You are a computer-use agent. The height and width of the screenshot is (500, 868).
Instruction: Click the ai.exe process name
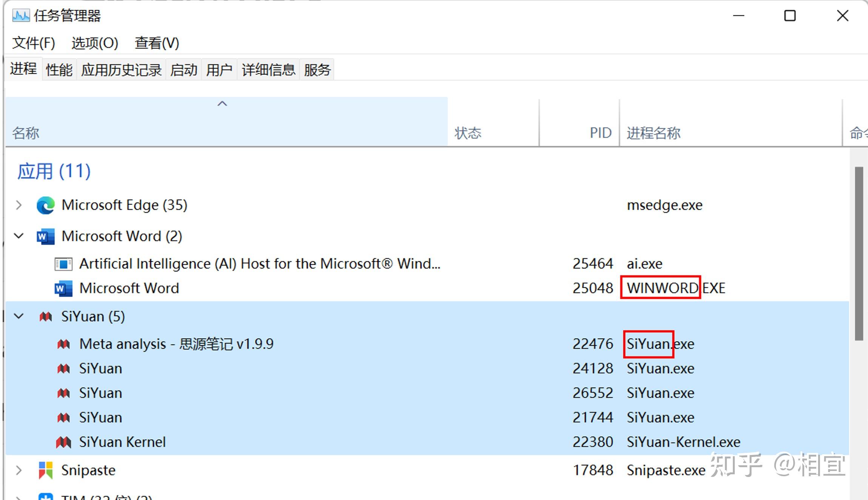coord(644,264)
